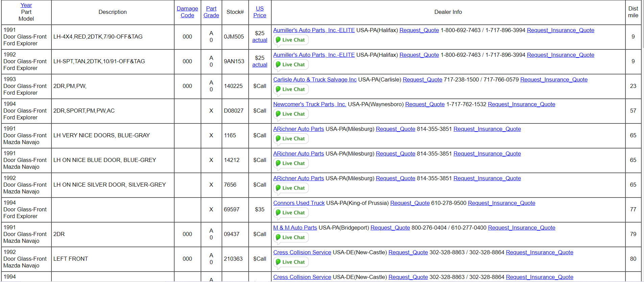Viewport: 644px width, 282px height.
Task: Request insurance quote for stock 210363
Action: point(539,252)
